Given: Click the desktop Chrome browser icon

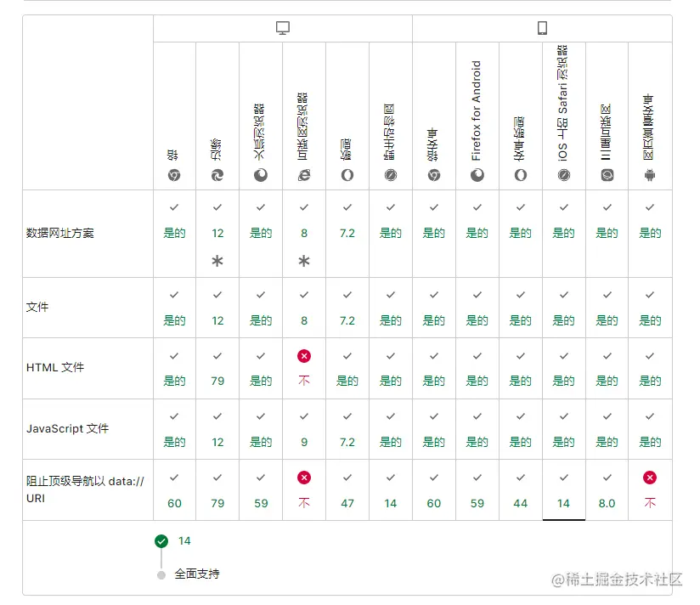Looking at the screenshot, I should [x=174, y=175].
